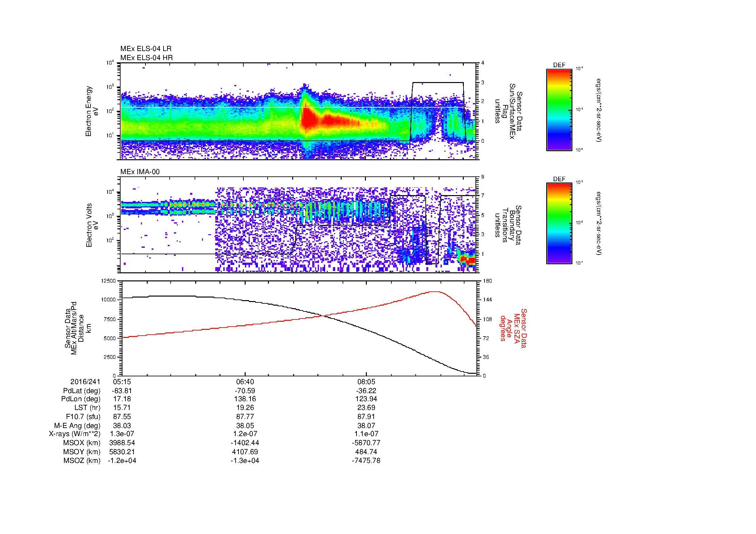Click the 'PdLat (deg)' row label

pyautogui.click(x=82, y=391)
